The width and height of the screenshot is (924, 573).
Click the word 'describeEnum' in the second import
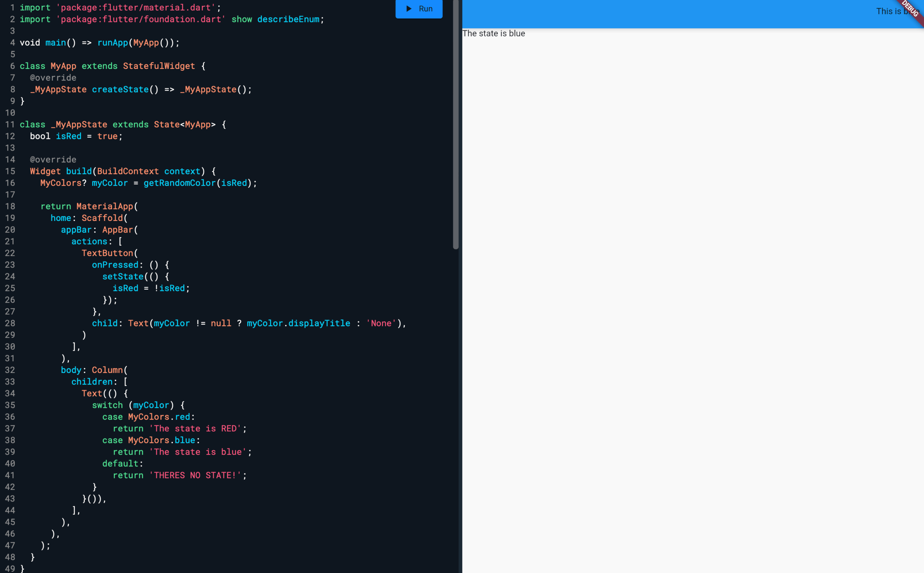tap(288, 19)
